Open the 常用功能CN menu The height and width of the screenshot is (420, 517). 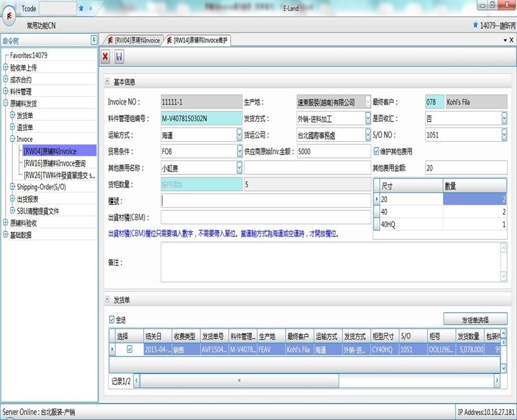click(x=41, y=26)
